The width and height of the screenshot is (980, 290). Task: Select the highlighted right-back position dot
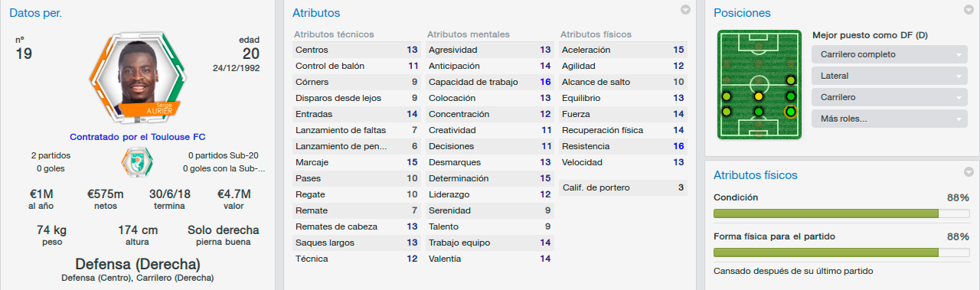[791, 112]
